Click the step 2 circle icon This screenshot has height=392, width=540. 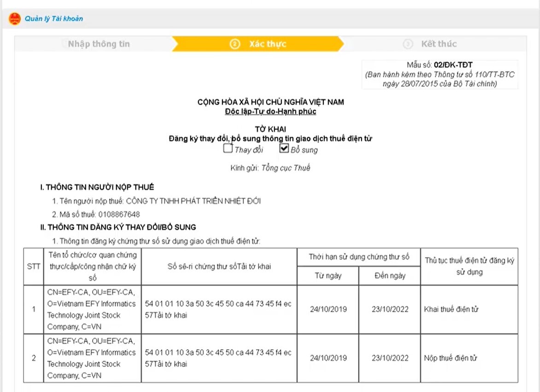235,44
